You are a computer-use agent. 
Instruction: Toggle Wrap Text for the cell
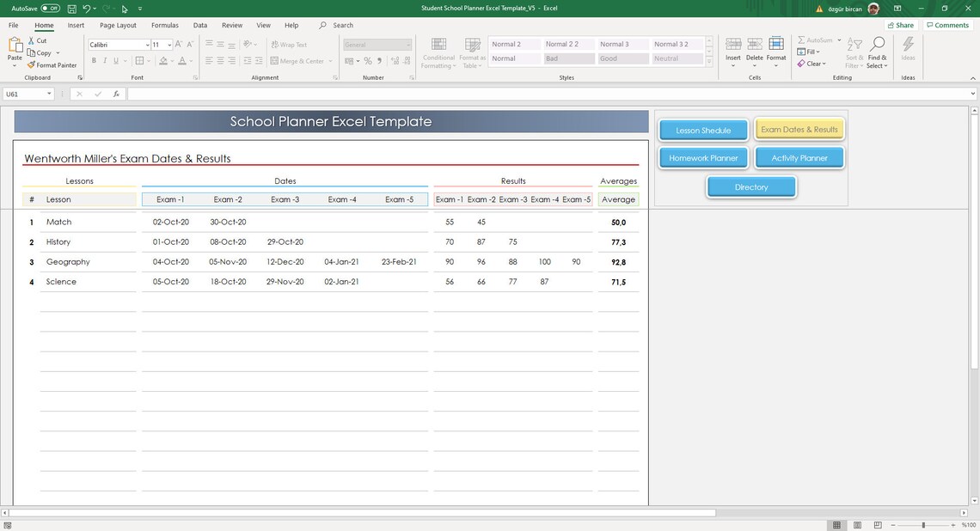[x=288, y=44]
